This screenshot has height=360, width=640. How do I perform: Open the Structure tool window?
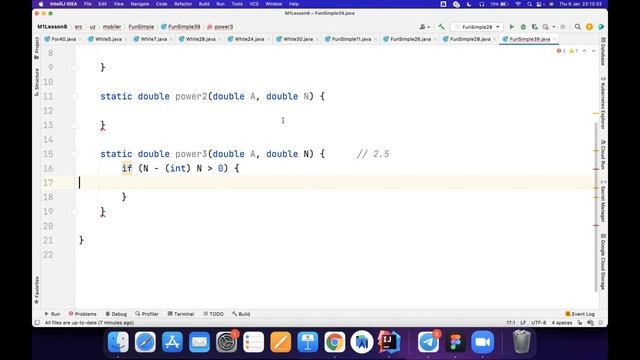37,82
